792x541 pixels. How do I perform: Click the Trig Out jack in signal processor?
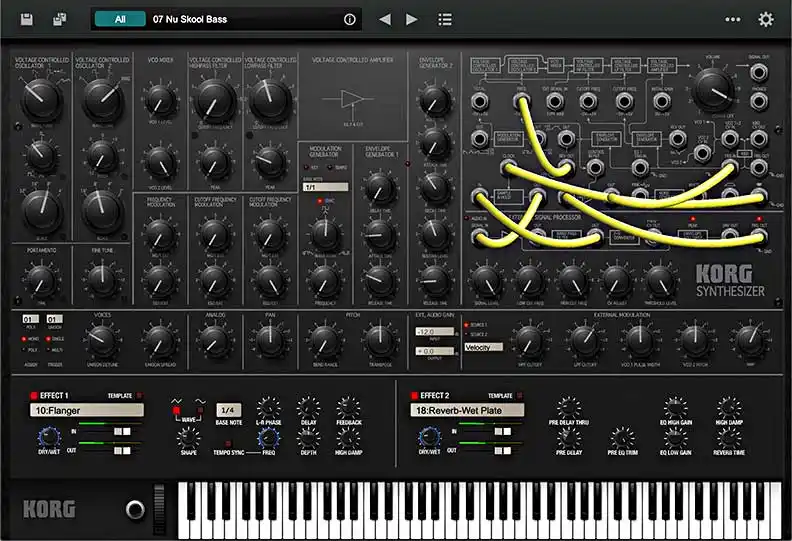coord(759,235)
